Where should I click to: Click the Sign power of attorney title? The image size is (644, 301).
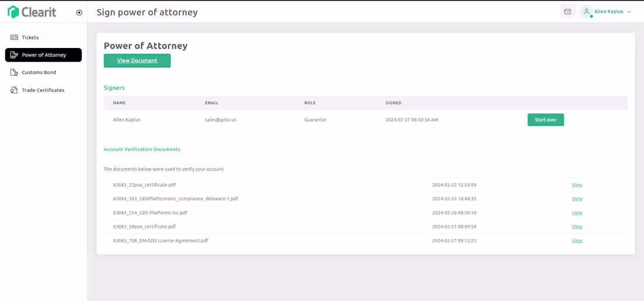click(x=147, y=12)
